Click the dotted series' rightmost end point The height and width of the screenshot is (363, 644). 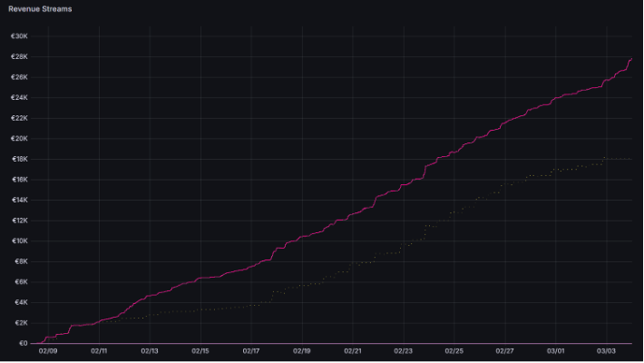(630, 159)
